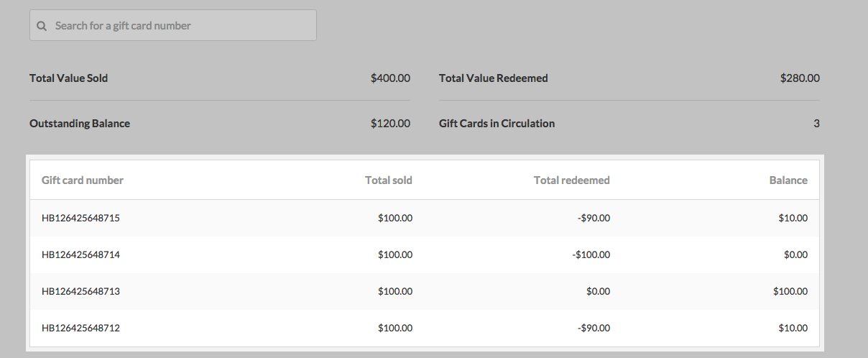Click the Outstanding Balance label
The image size is (868, 358).
(x=80, y=124)
